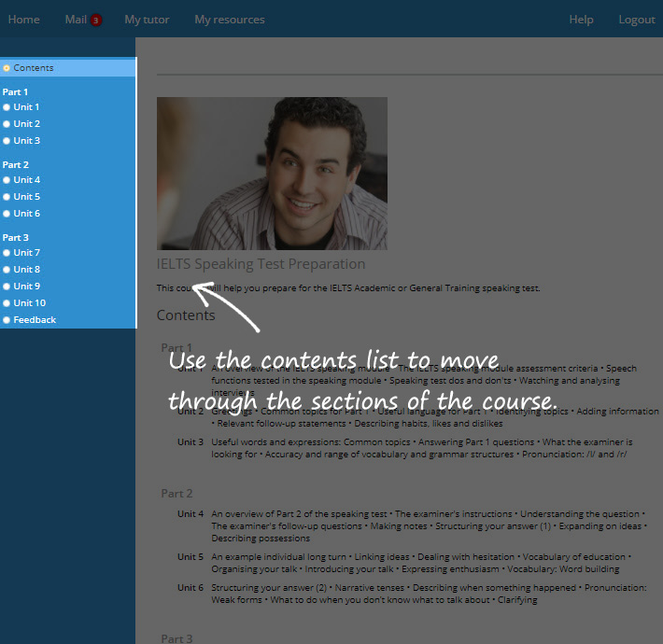
Task: Jump to Unit 7 under Part 3
Action: click(26, 253)
